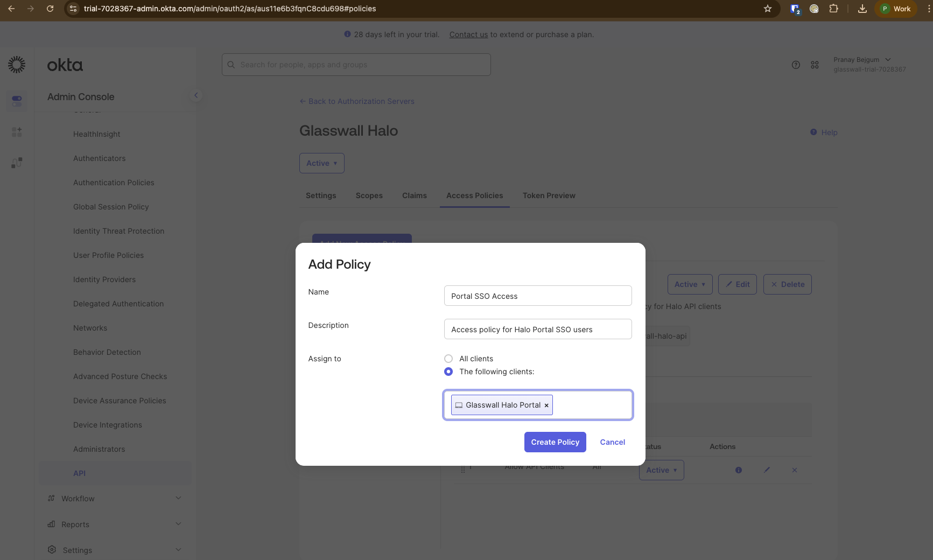Select the toggle icon in left rail
933x560 pixels.
click(x=17, y=101)
